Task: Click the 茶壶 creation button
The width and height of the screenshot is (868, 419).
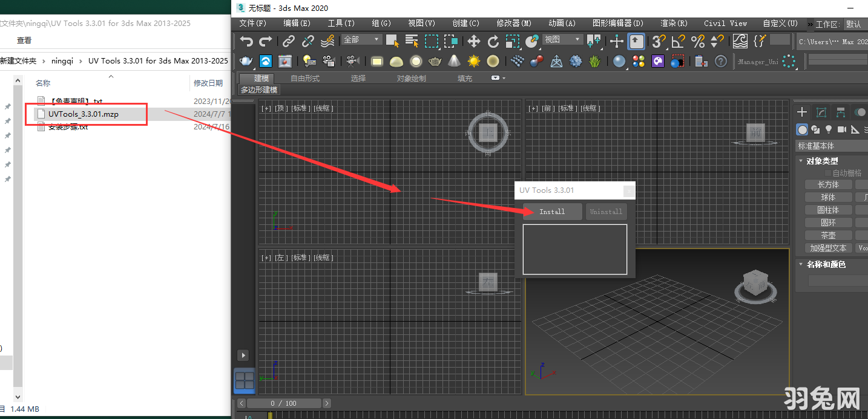Action: click(x=828, y=235)
